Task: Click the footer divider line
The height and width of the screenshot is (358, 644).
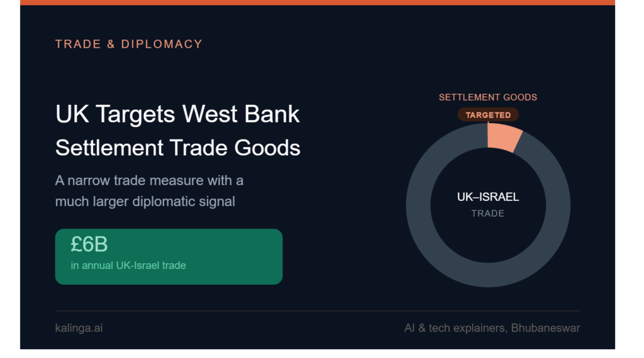Action: 318,311
